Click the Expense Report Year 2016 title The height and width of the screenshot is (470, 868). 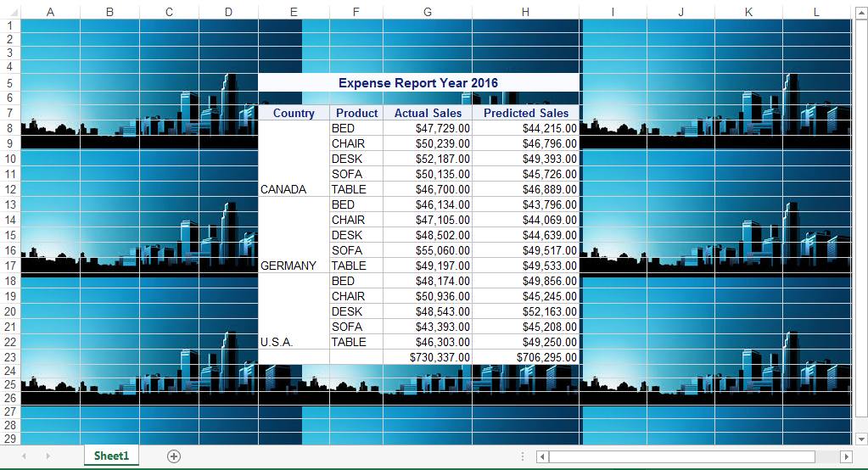pyautogui.click(x=418, y=82)
